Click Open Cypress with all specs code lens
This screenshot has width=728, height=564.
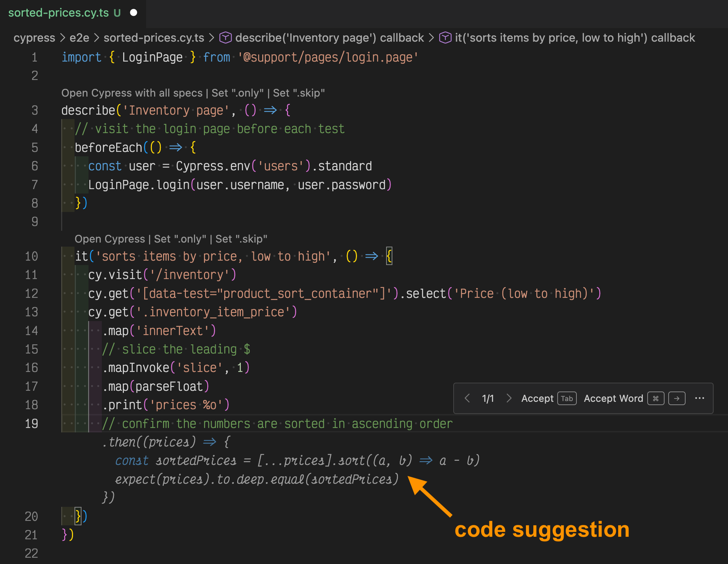132,93
